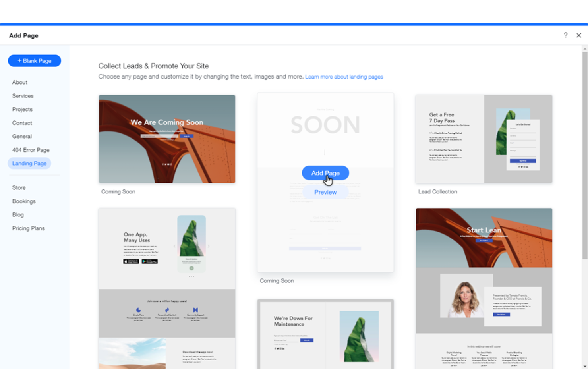The width and height of the screenshot is (588, 392).
Task: Close the Add Page dialog
Action: tap(578, 35)
